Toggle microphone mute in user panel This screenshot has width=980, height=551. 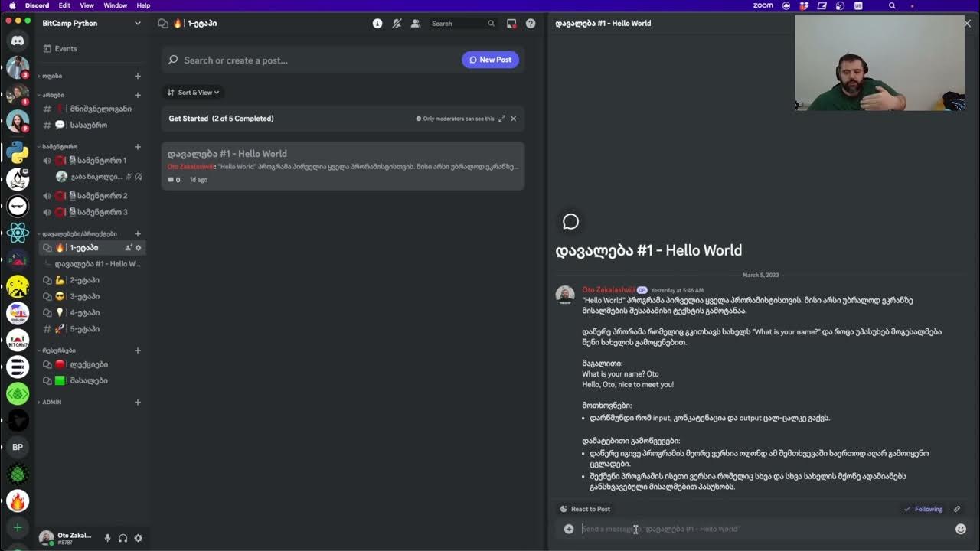(107, 538)
